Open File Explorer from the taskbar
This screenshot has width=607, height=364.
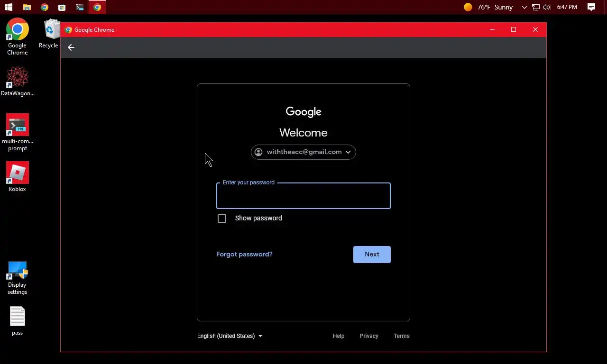(x=27, y=7)
